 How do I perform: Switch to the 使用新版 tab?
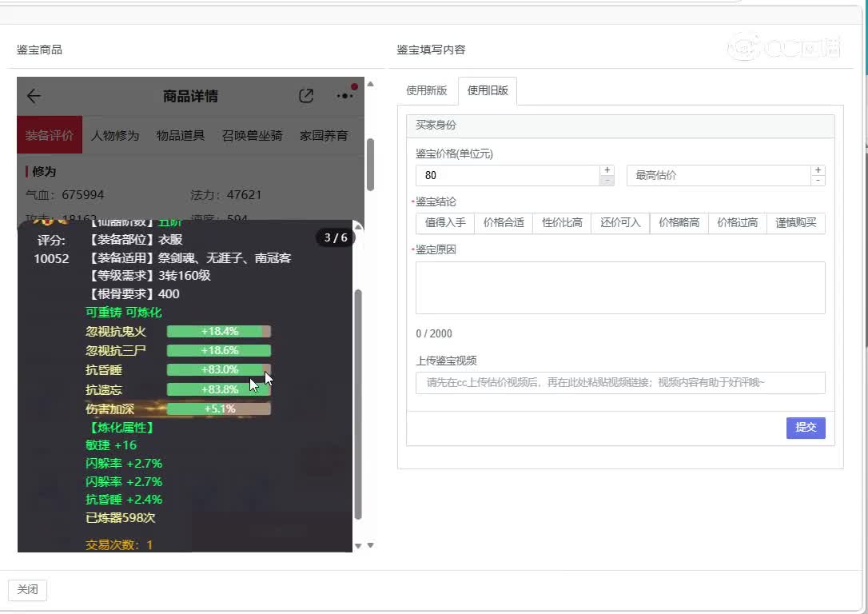426,90
